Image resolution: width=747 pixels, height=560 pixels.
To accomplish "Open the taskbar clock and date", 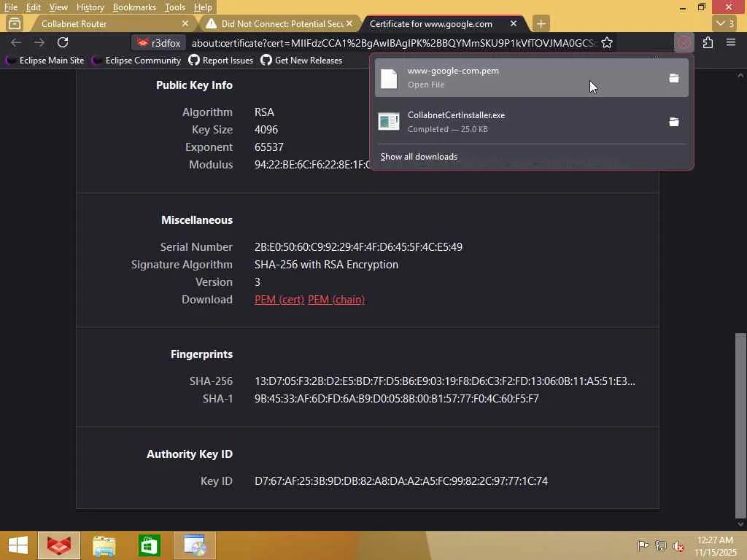I will point(715,546).
